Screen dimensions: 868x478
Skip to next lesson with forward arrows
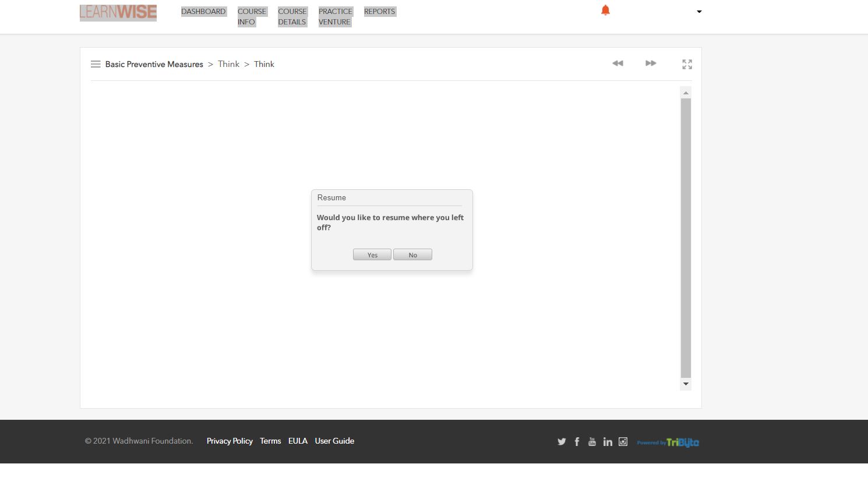click(x=651, y=63)
